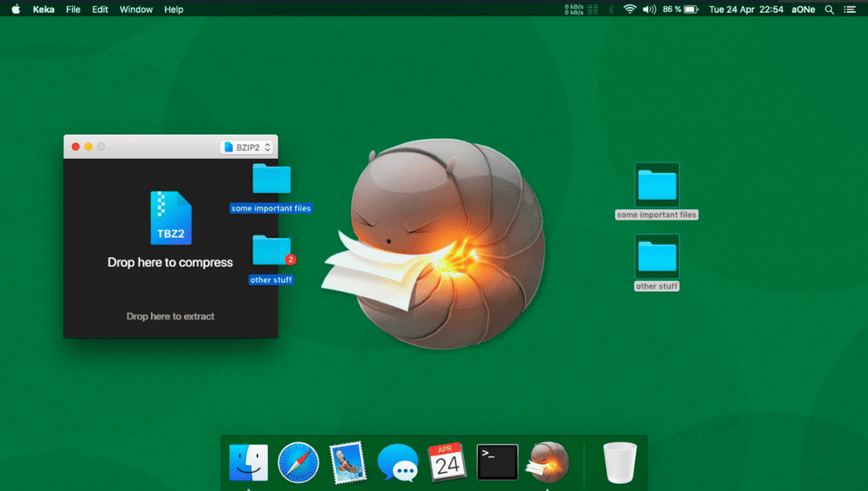Click the large Keka pill bug mascot
The width and height of the screenshot is (868, 491).
pyautogui.click(x=434, y=244)
